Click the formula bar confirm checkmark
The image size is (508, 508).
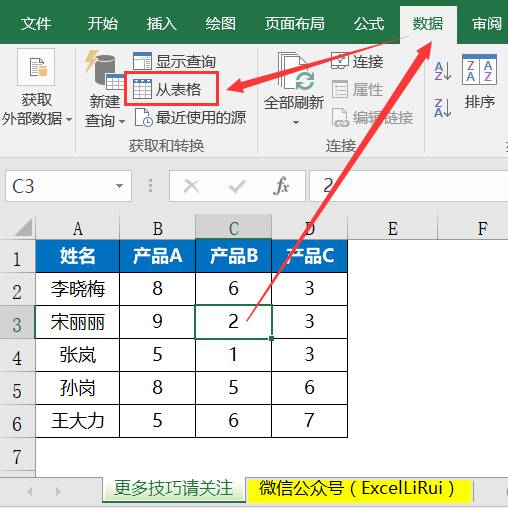pyautogui.click(x=237, y=186)
